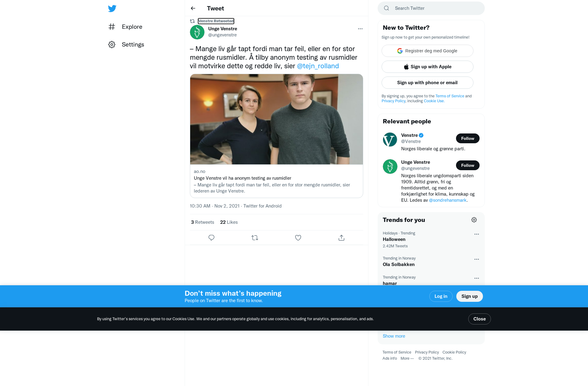Viewport: 588px width, 386px height.
Task: Click Show more under trends
Action: click(394, 336)
